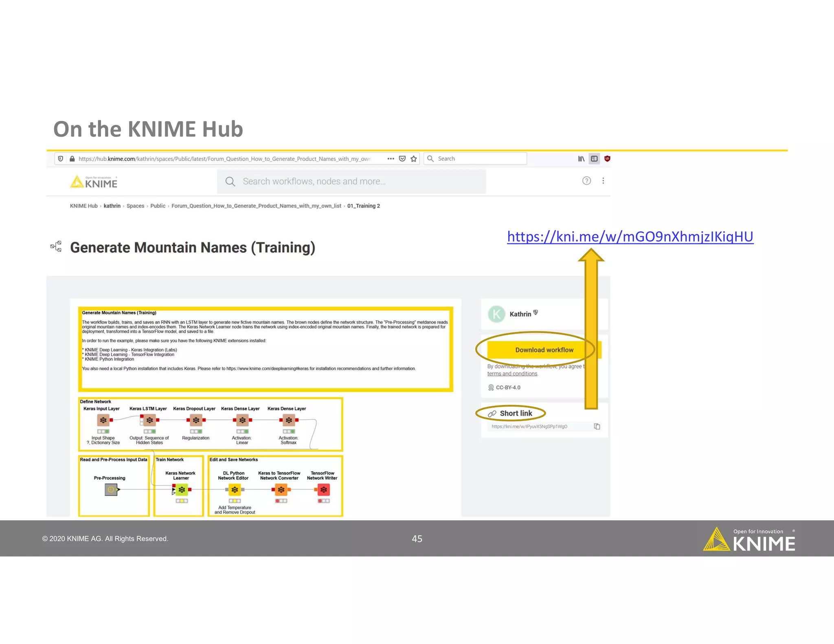Click the Edit and Save Networks label
Viewport: 834px width, 644px height.
(234, 460)
